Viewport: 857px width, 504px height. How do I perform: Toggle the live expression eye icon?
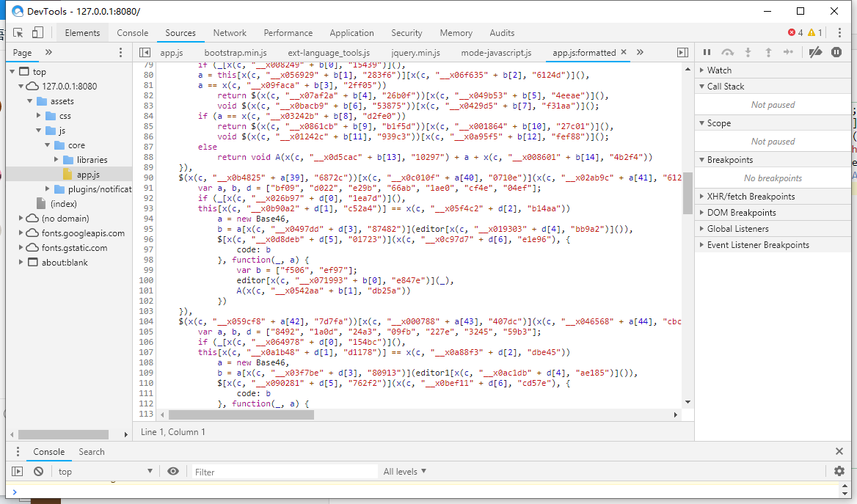[x=173, y=472]
